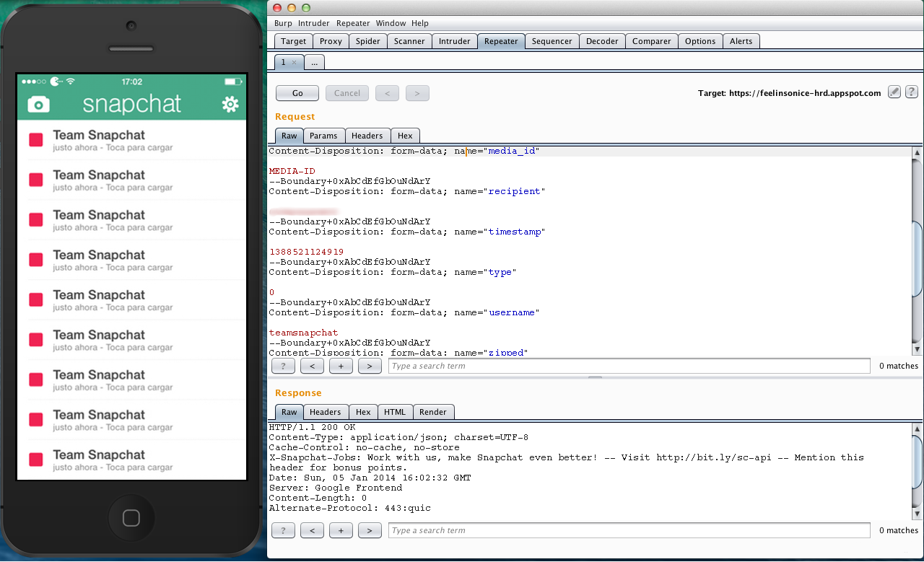Click the Go button

tap(297, 93)
